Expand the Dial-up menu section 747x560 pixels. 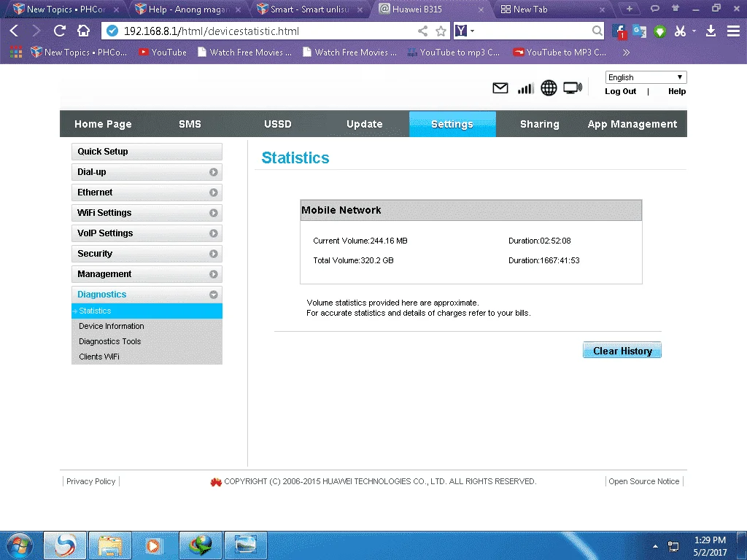147,172
